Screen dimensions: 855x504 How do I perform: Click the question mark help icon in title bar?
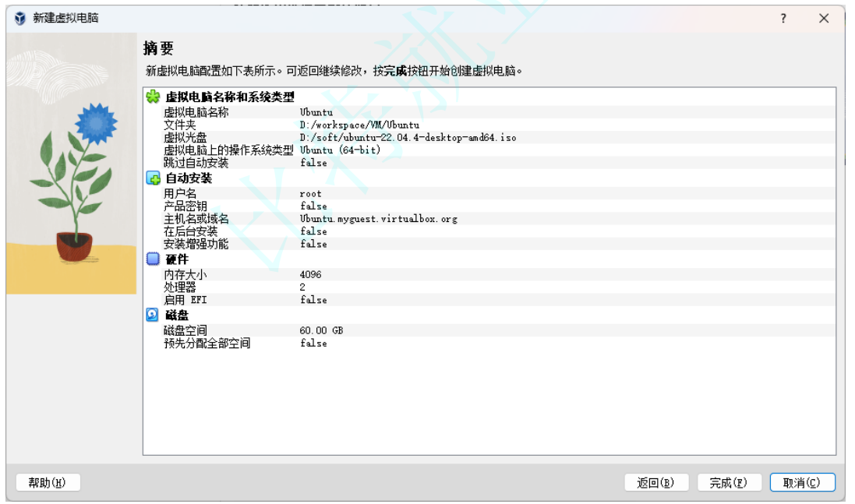tap(783, 19)
